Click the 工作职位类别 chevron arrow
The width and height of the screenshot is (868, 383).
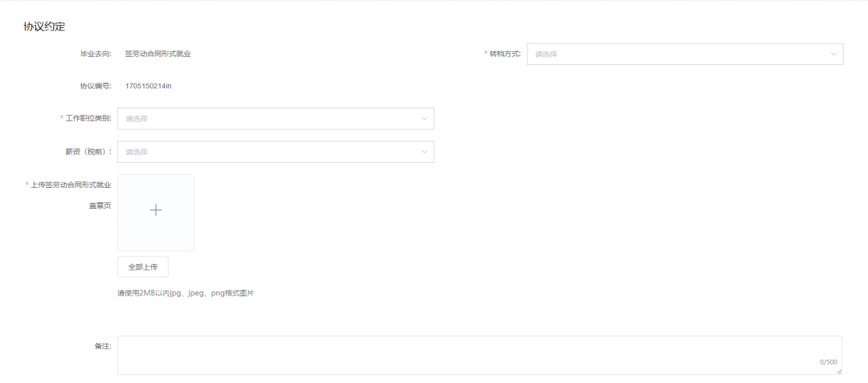point(424,119)
